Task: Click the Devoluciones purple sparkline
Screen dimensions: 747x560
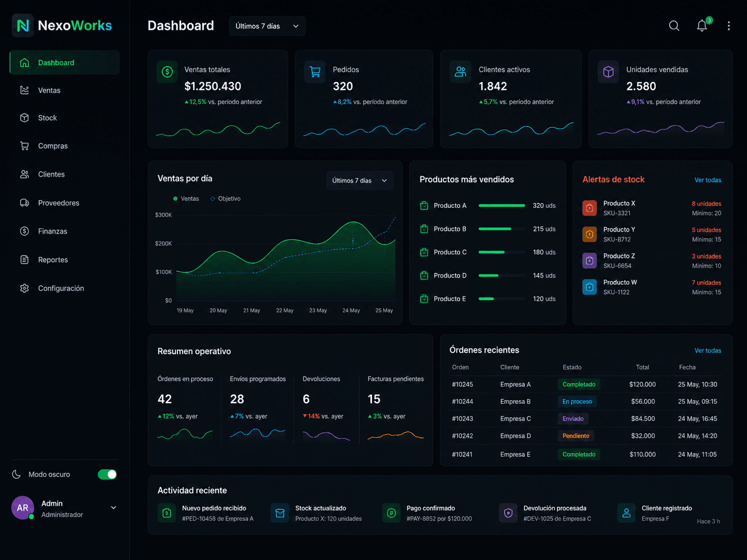Action: click(x=327, y=435)
